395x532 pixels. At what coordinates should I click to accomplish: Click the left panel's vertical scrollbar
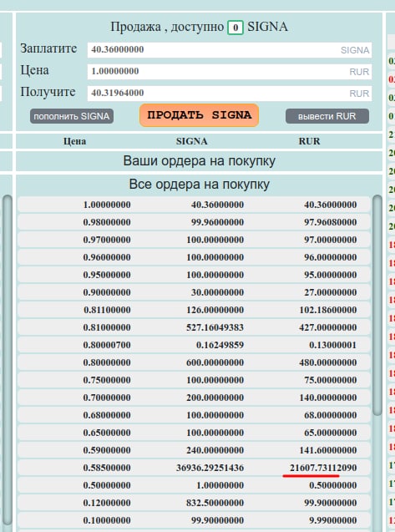8,362
